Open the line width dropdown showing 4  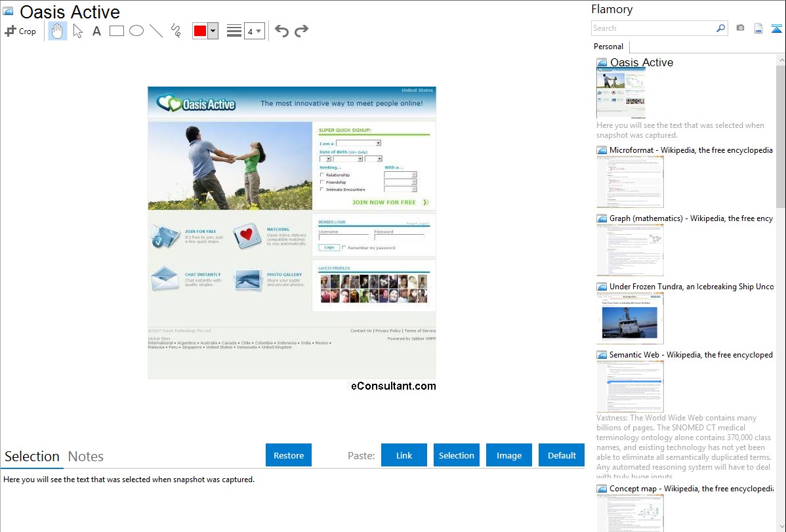click(x=254, y=31)
